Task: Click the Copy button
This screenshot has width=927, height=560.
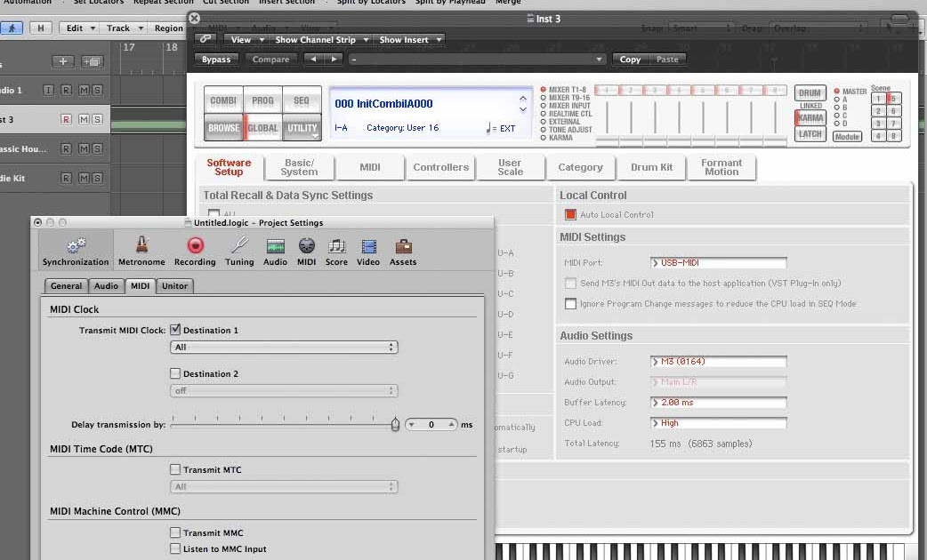Action: [630, 59]
